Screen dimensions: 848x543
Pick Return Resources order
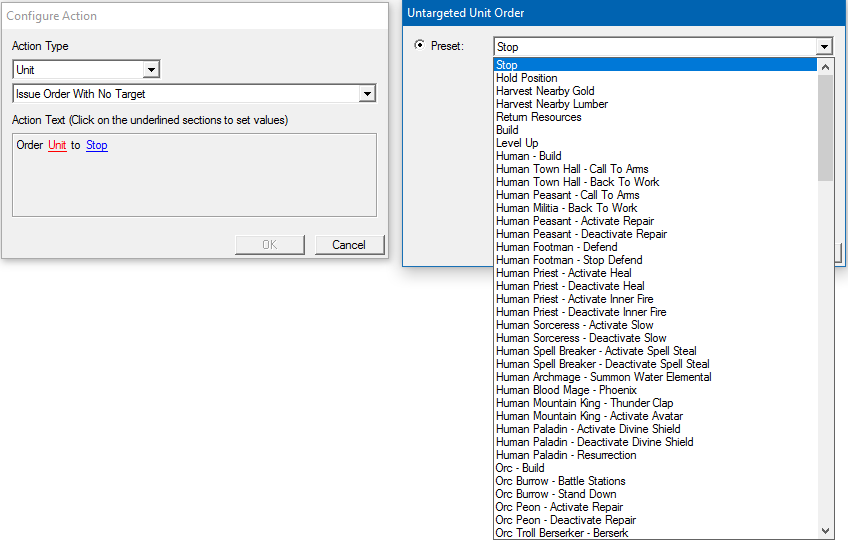[655, 117]
